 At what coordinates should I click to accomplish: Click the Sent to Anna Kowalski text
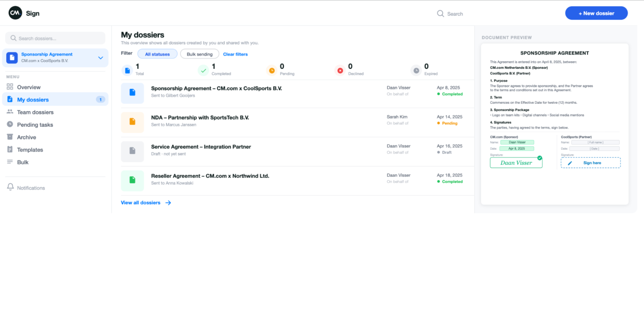pos(172,183)
